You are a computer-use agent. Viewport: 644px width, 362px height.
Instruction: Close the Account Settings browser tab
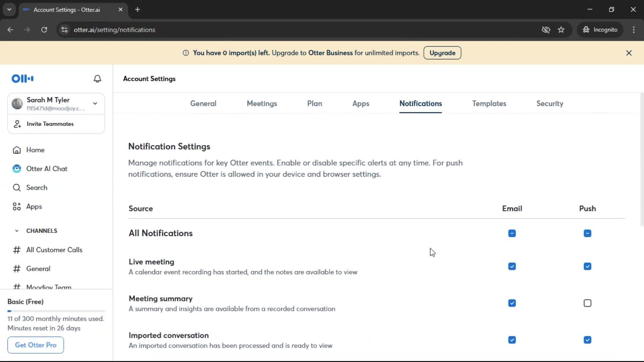[x=121, y=10]
